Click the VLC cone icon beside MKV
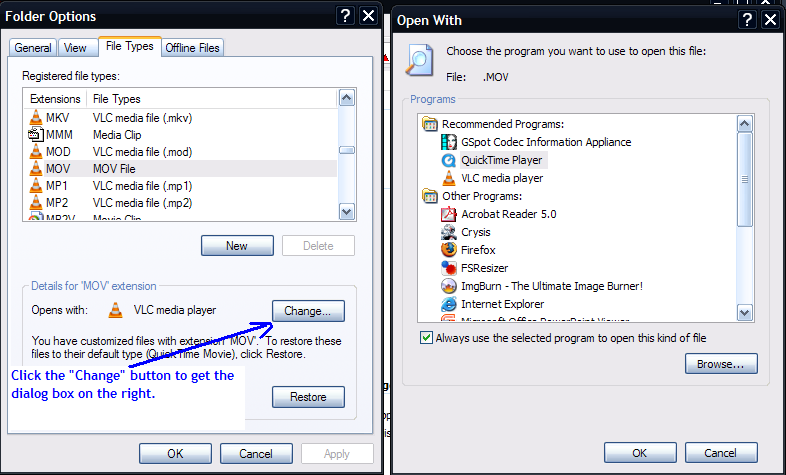 (x=36, y=118)
